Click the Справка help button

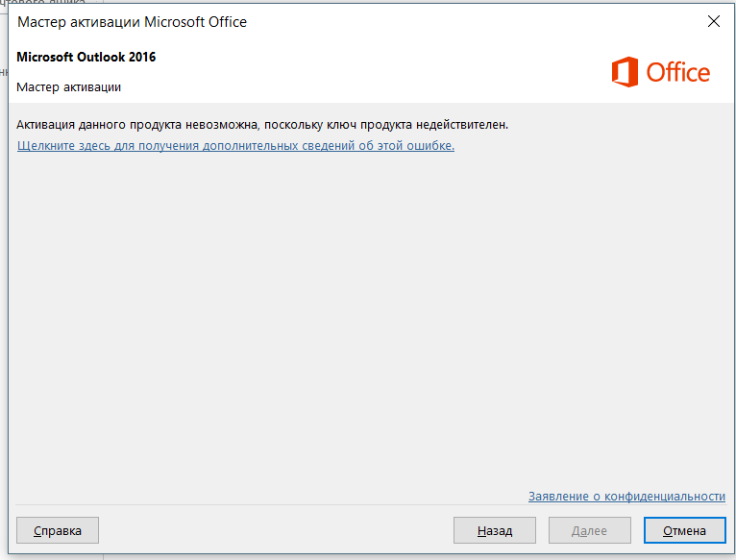click(x=58, y=530)
